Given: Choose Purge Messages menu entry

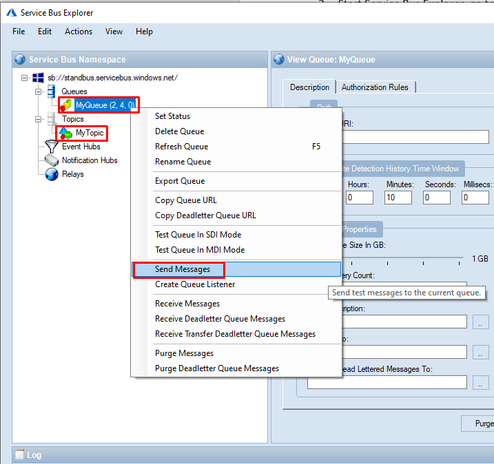Looking at the screenshot, I should [237, 353].
